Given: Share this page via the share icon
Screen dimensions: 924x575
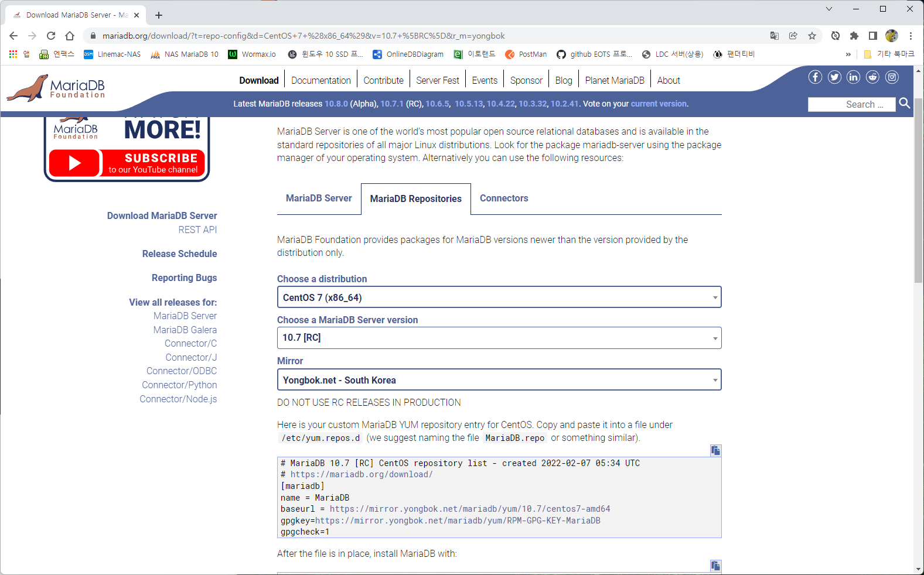Looking at the screenshot, I should coord(793,36).
